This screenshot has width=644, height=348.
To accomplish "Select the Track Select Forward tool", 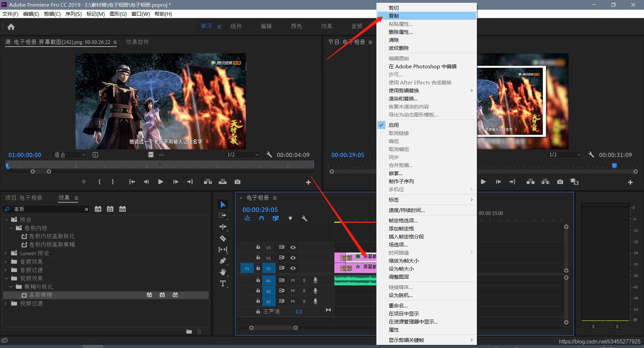I will click(223, 215).
